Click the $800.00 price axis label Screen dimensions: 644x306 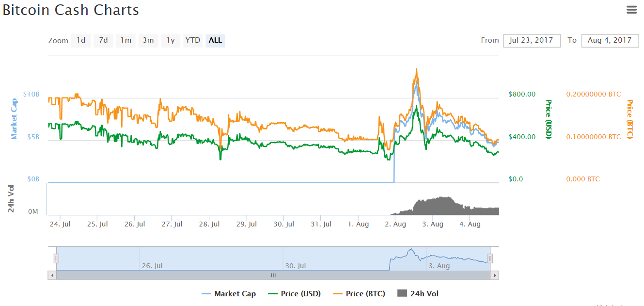[x=522, y=94]
